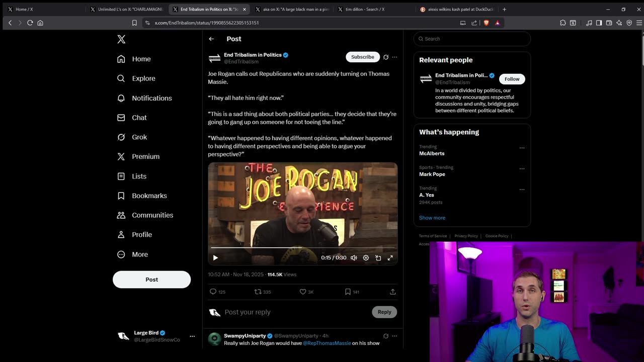
Task: Enter fullscreen video mode
Action: (390, 257)
